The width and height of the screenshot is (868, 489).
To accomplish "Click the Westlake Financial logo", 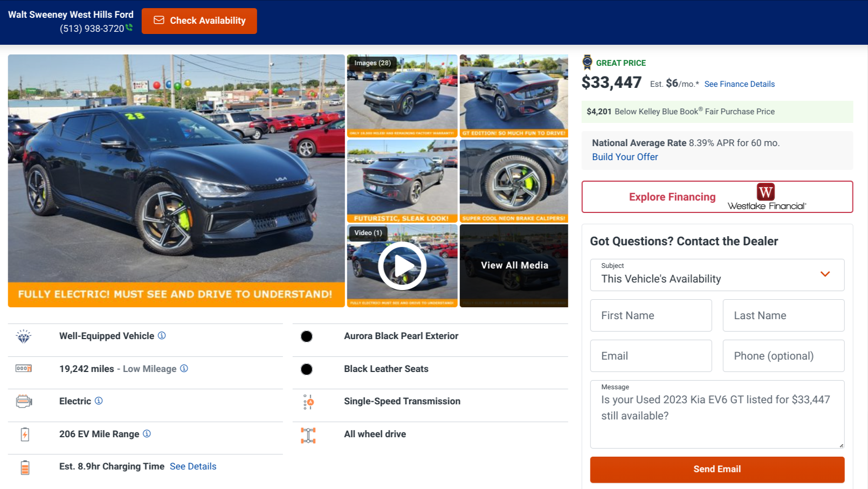I will click(x=766, y=197).
